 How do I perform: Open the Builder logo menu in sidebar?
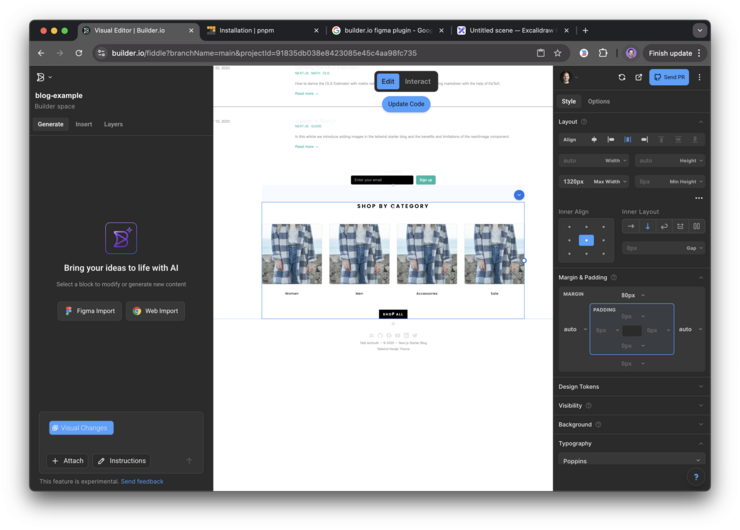pos(44,77)
